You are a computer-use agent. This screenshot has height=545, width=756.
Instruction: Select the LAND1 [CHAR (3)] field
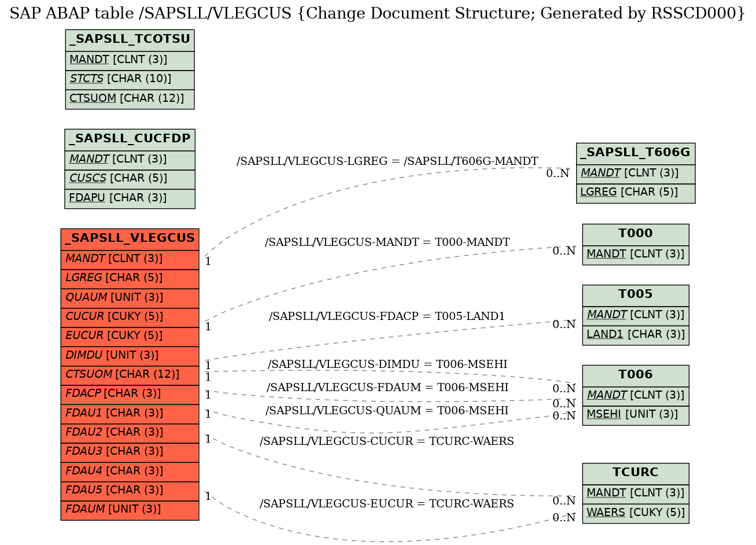click(636, 335)
